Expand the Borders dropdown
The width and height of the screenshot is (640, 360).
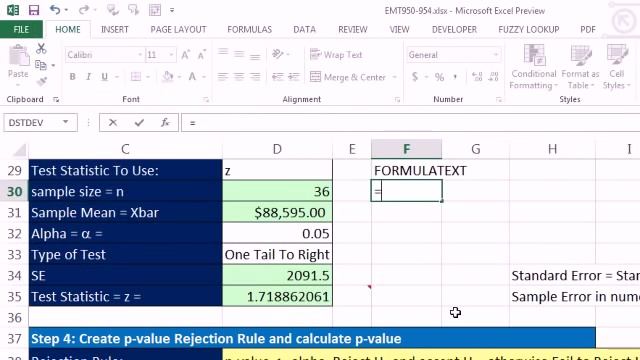click(148, 76)
